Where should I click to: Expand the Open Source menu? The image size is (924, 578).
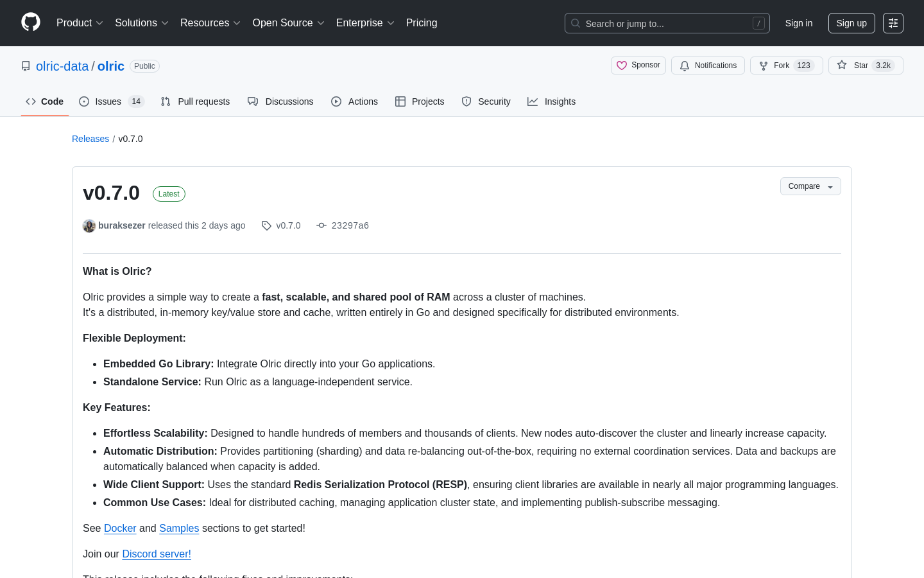coord(289,23)
